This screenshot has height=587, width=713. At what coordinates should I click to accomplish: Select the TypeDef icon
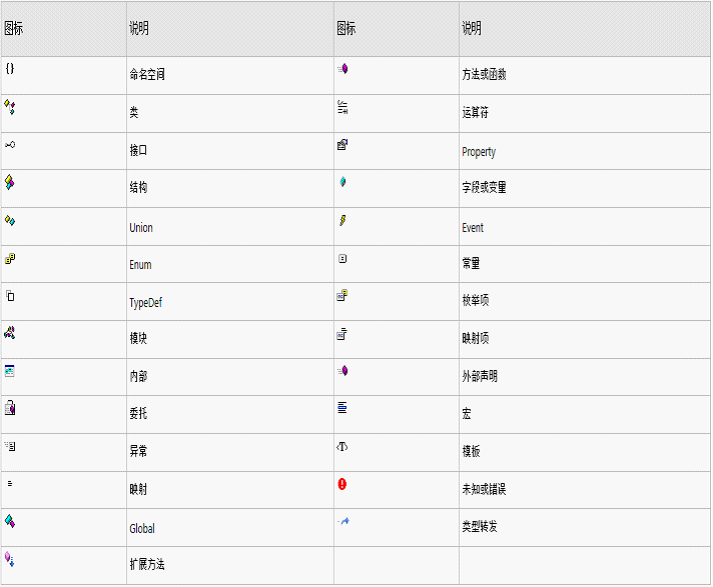[10, 296]
